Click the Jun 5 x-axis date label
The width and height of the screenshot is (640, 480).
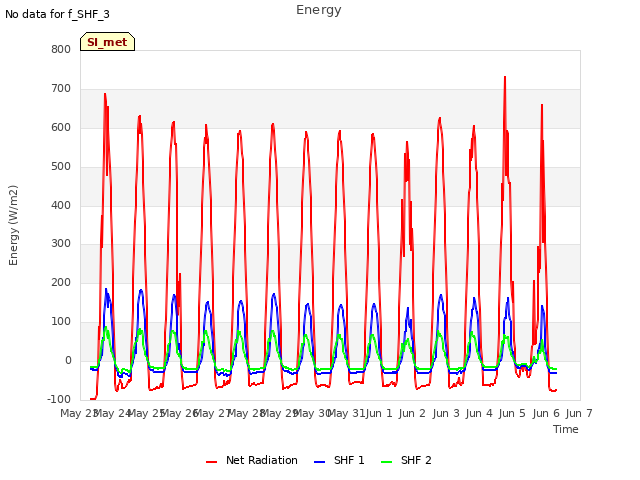[x=512, y=413]
